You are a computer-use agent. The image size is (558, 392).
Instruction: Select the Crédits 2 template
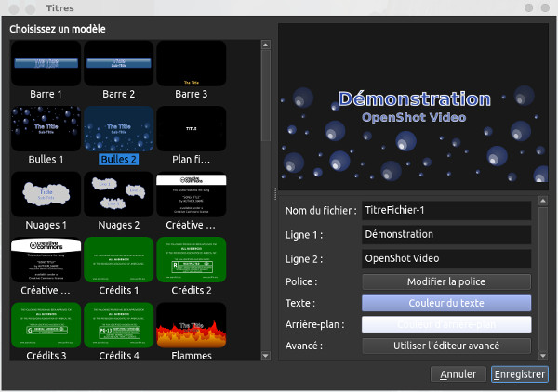(191, 260)
